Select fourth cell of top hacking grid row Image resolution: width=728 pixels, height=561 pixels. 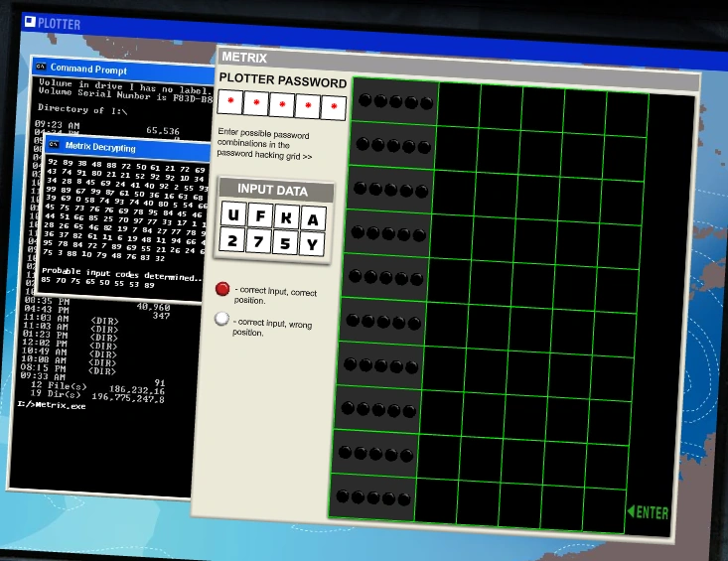pyautogui.click(x=585, y=113)
